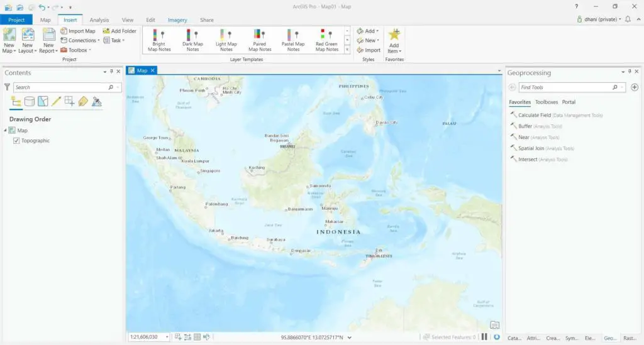Expand the Layer Templates gallery
644x345 pixels.
click(x=347, y=50)
